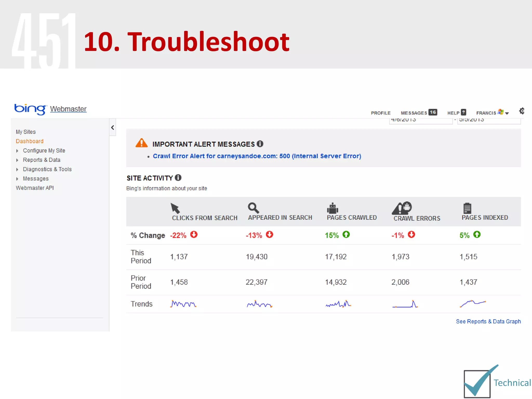
Task: Open the HELP menu item
Action: point(453,113)
